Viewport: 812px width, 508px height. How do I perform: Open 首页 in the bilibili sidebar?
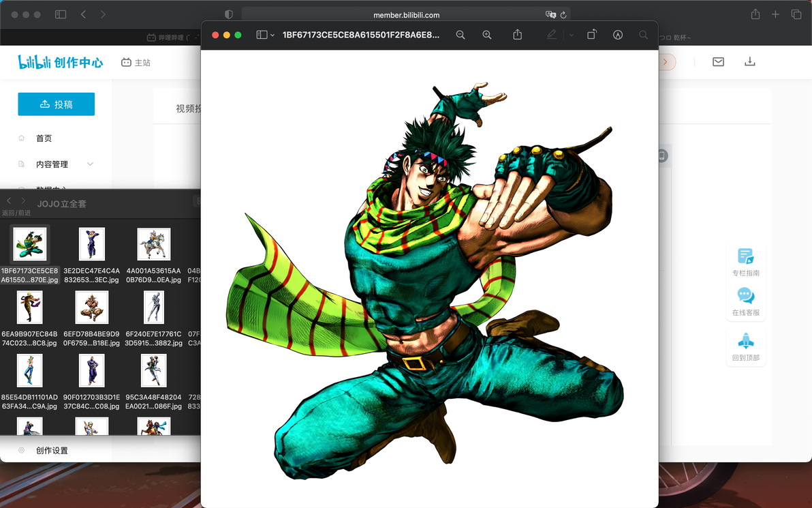coord(44,138)
